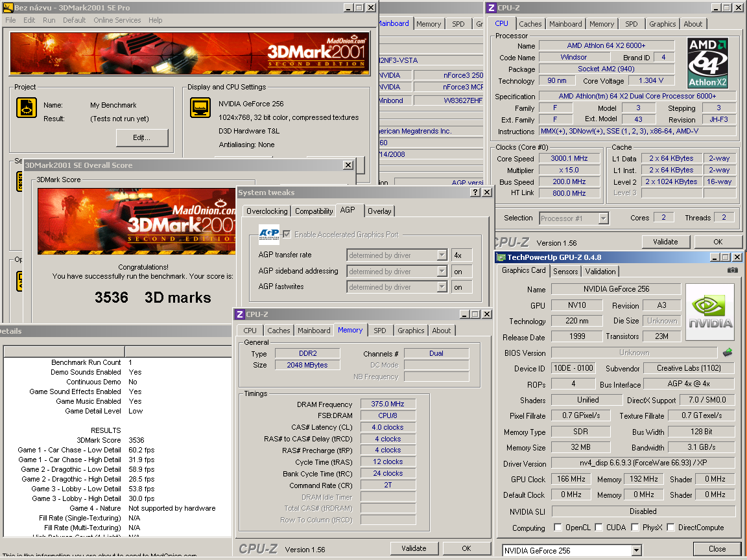This screenshot has width=747, height=560.
Task: Open the Help menu in 3DMark2001
Action: click(156, 20)
